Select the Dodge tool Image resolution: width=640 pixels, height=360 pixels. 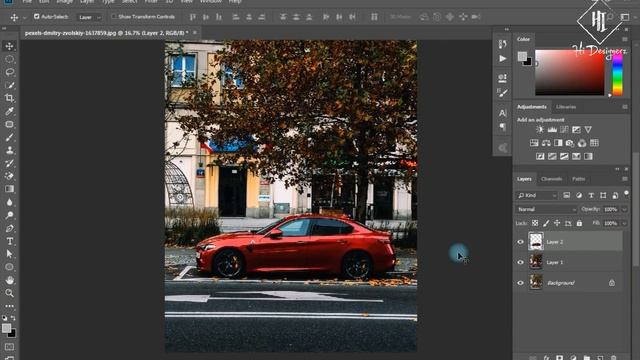(9, 215)
